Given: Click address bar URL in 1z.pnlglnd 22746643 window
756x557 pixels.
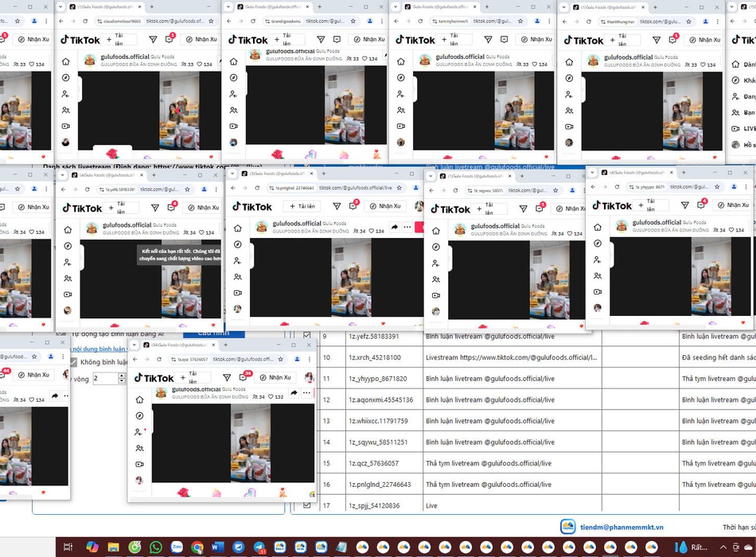Looking at the screenshot, I should (x=356, y=188).
